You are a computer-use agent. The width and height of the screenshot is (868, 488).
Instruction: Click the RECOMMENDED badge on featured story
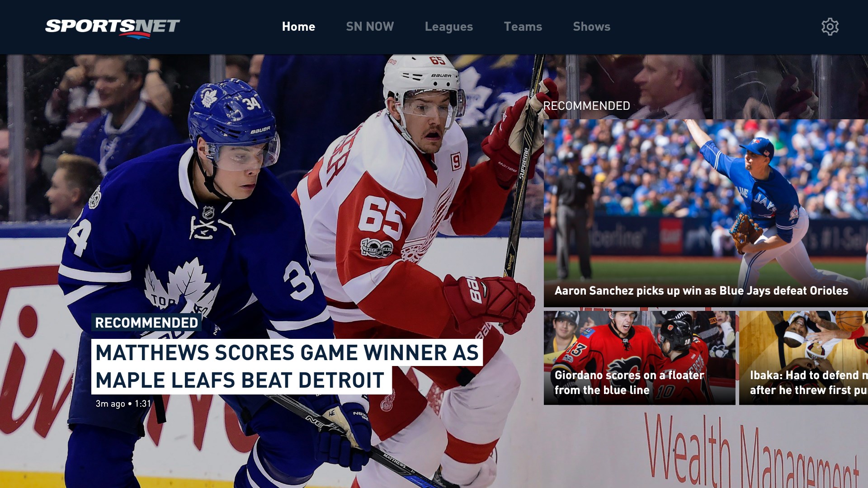pos(146,323)
